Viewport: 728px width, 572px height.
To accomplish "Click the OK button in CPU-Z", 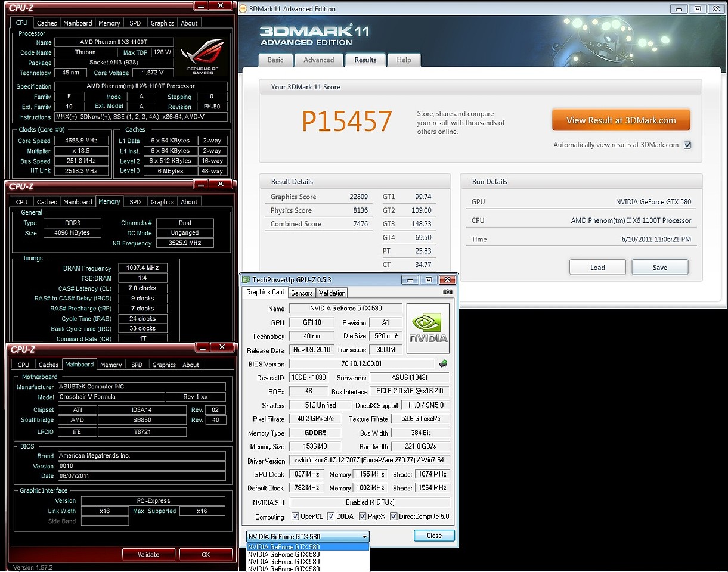I will (x=206, y=554).
